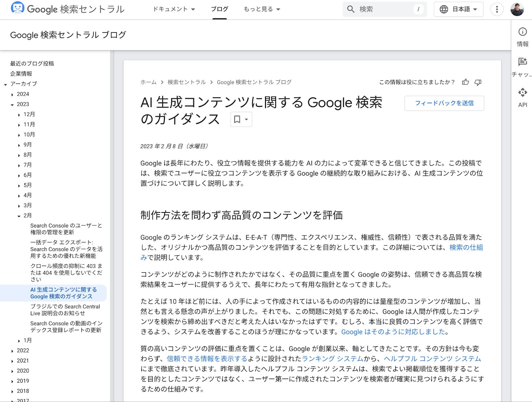Expand the 2024 archive year

click(12, 94)
